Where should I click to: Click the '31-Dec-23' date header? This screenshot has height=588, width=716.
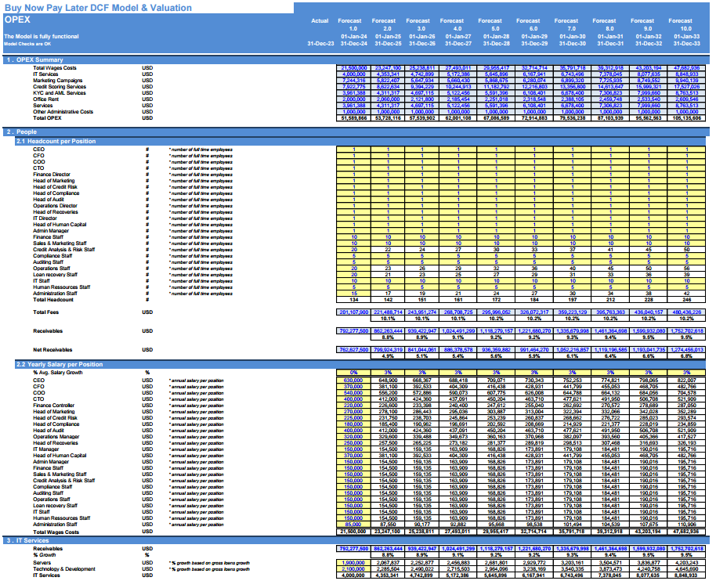(x=320, y=44)
